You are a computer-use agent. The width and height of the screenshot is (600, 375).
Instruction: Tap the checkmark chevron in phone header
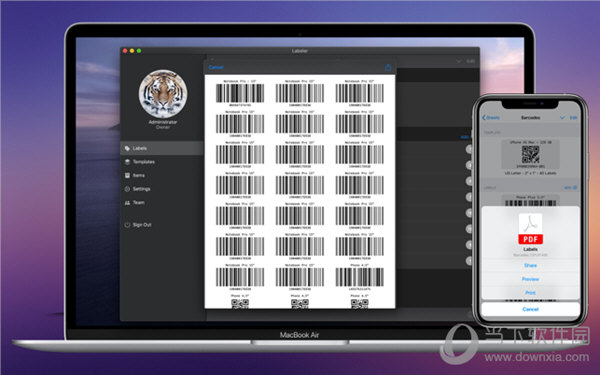[562, 118]
